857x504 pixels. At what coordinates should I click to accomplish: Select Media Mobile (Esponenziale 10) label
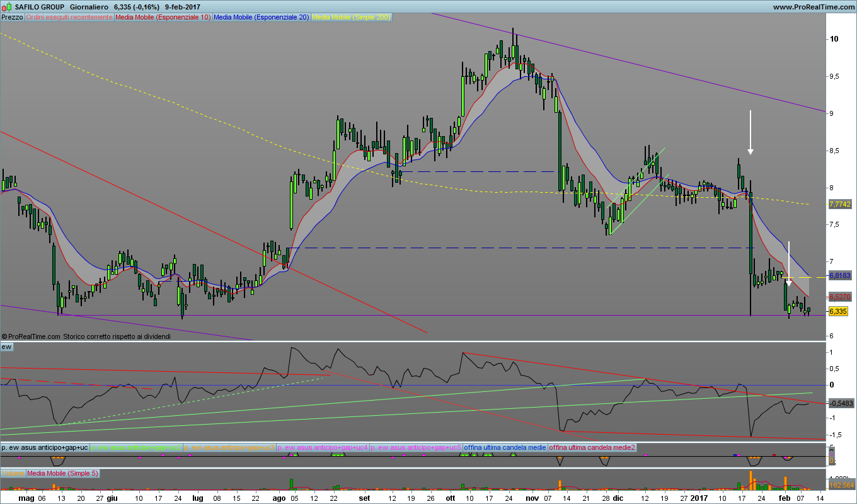point(163,18)
